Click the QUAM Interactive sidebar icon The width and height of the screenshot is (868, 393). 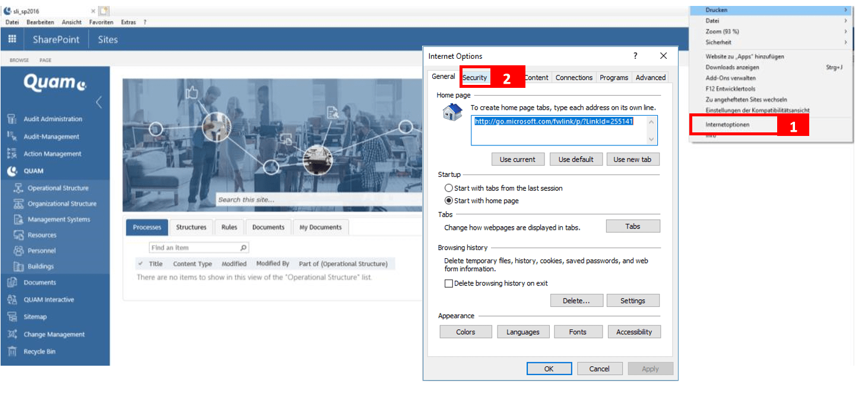(x=12, y=299)
